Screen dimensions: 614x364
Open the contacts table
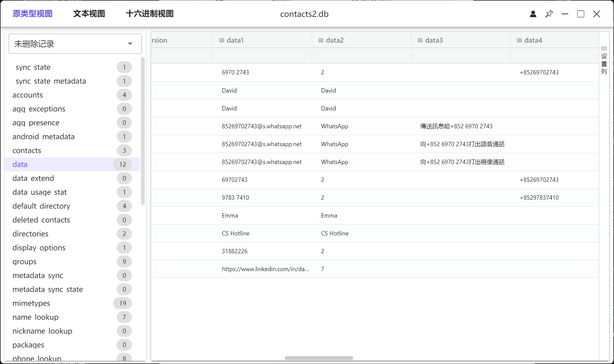tap(27, 150)
